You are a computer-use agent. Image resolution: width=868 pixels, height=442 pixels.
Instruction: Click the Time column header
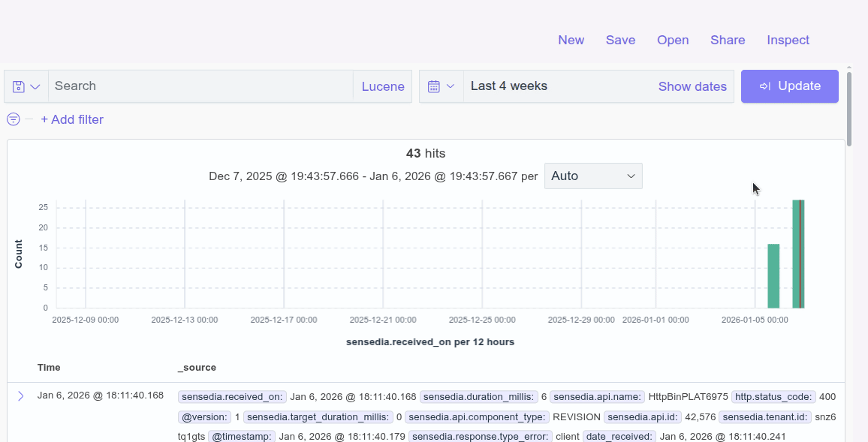coord(49,368)
